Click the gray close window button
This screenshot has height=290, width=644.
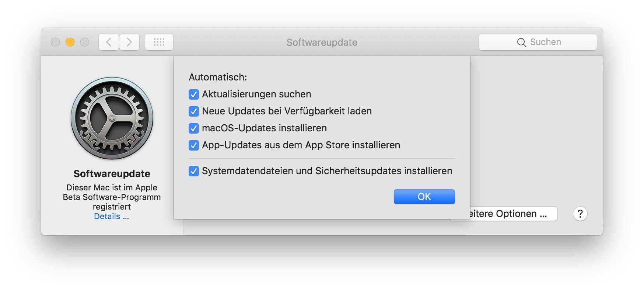click(x=55, y=42)
